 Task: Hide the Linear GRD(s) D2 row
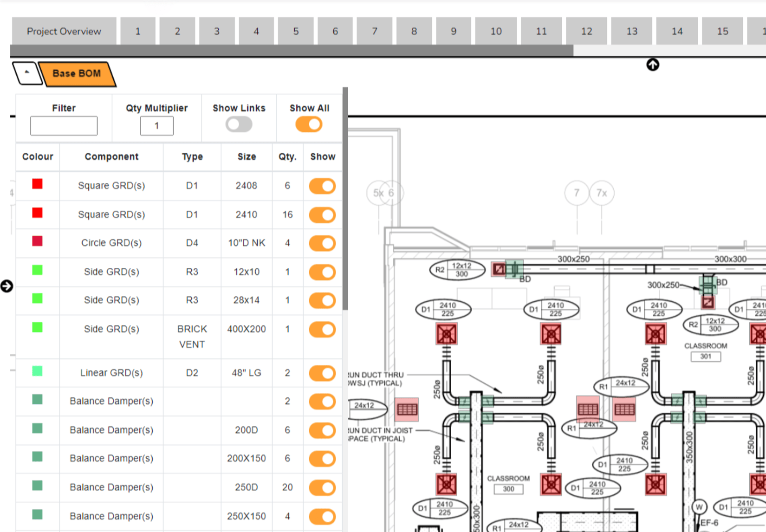click(x=322, y=373)
